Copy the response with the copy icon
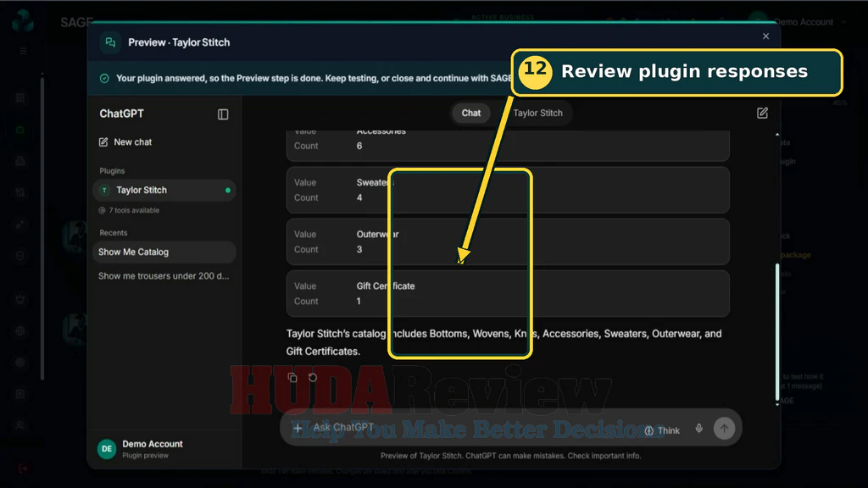This screenshot has height=488, width=868. tap(292, 377)
